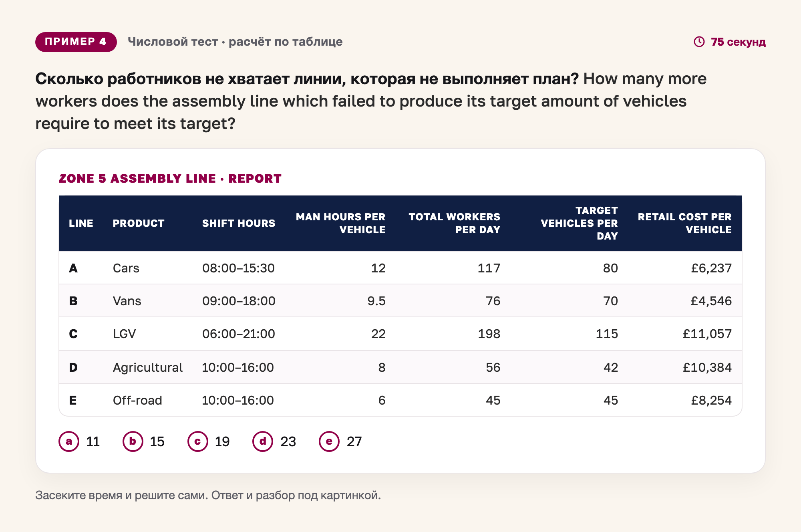Viewport: 801px width, 532px height.
Task: Choose answer option c circle
Action: pos(198,441)
